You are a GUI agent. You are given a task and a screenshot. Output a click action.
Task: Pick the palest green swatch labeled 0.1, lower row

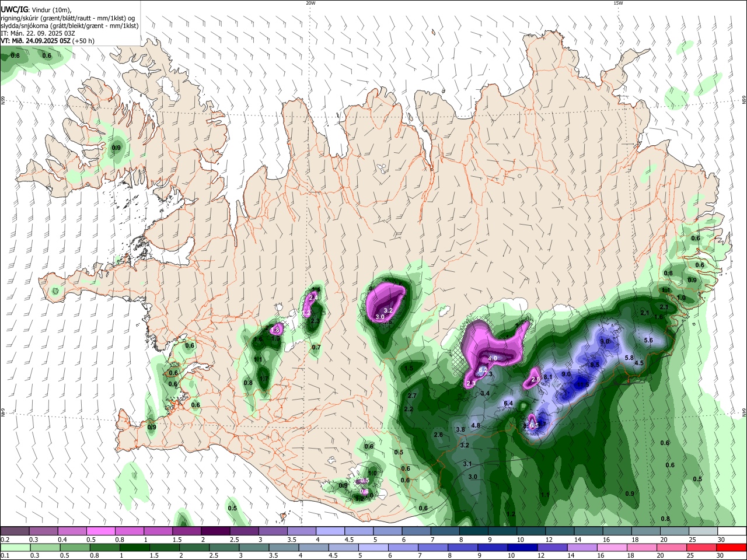(15, 548)
